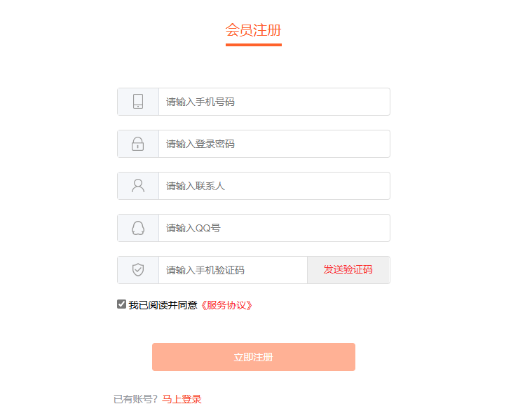
Task: Click the 立即注册 register button
Action: click(x=253, y=357)
